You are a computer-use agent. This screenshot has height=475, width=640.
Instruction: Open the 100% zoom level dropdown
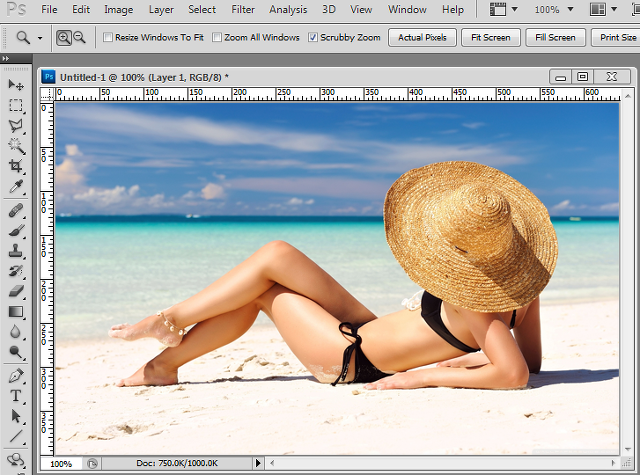[x=571, y=9]
